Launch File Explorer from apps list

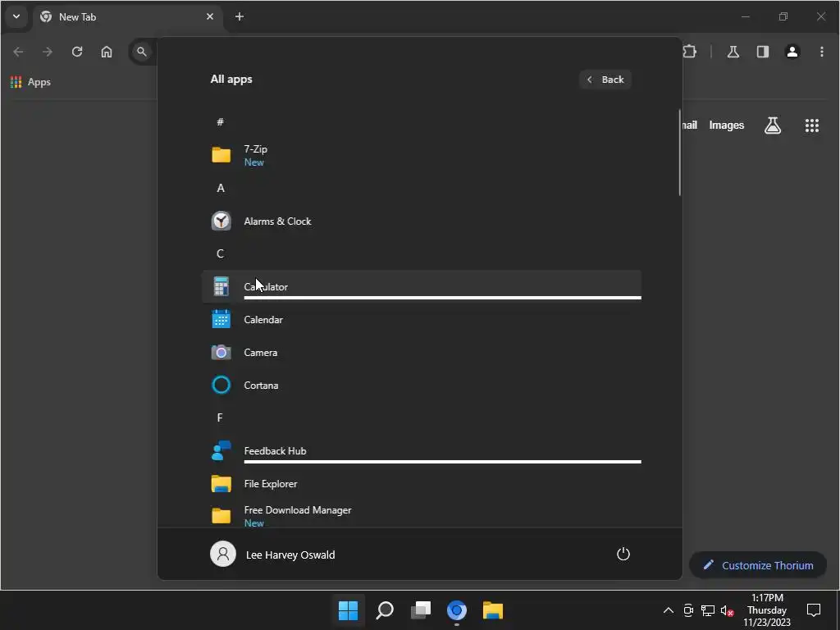click(x=421, y=484)
